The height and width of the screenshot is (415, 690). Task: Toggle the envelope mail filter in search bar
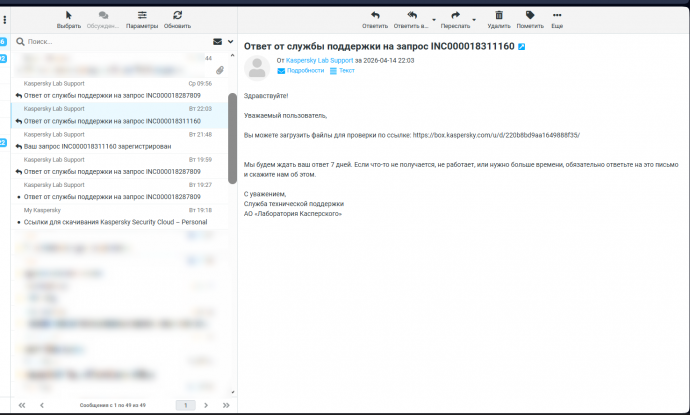click(217, 42)
